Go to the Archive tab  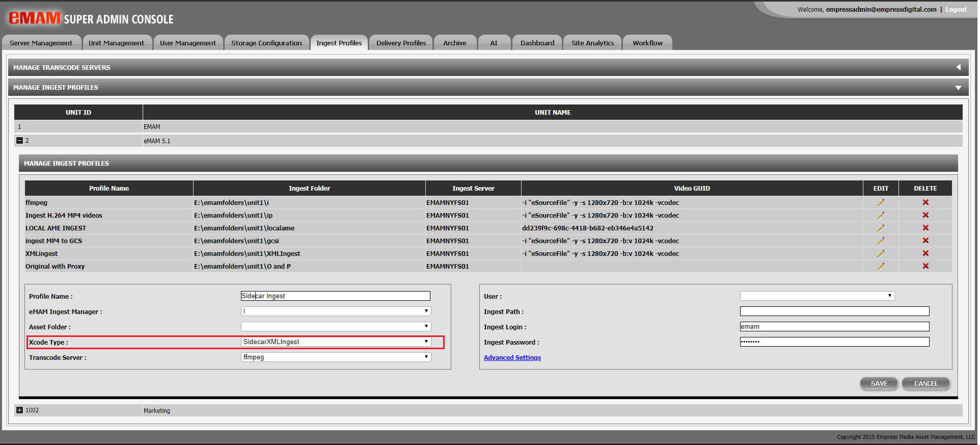(x=455, y=43)
